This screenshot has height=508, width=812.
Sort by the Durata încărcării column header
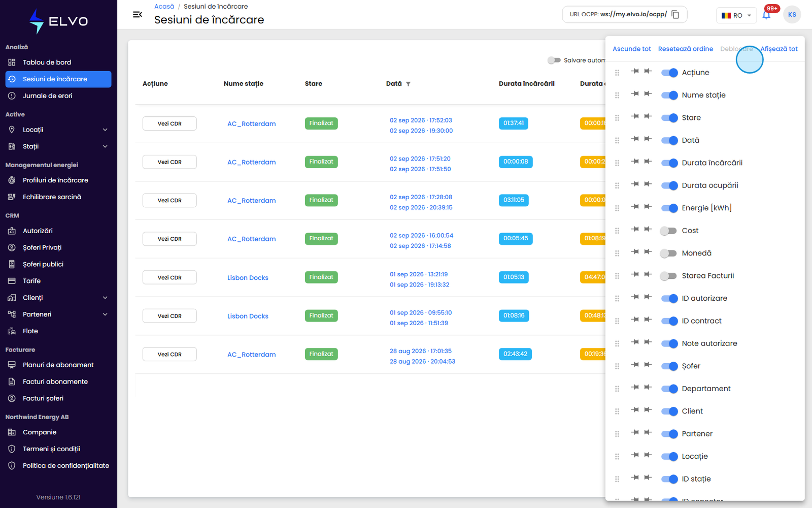coord(526,84)
